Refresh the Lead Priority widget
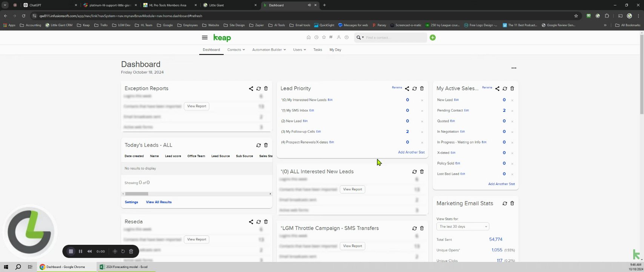 414,88
